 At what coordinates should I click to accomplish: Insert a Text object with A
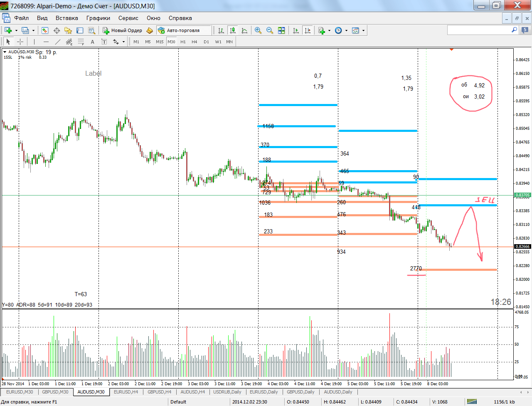pos(92,42)
